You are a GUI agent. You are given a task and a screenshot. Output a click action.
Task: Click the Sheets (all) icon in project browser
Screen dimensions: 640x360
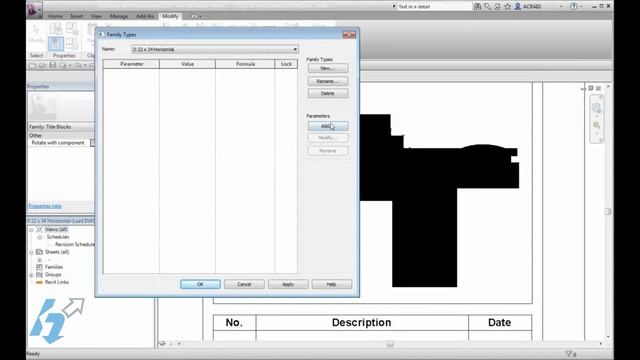(40, 252)
